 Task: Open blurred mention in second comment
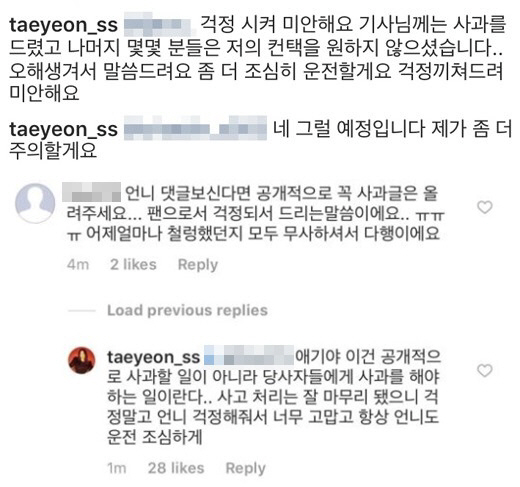(x=195, y=128)
